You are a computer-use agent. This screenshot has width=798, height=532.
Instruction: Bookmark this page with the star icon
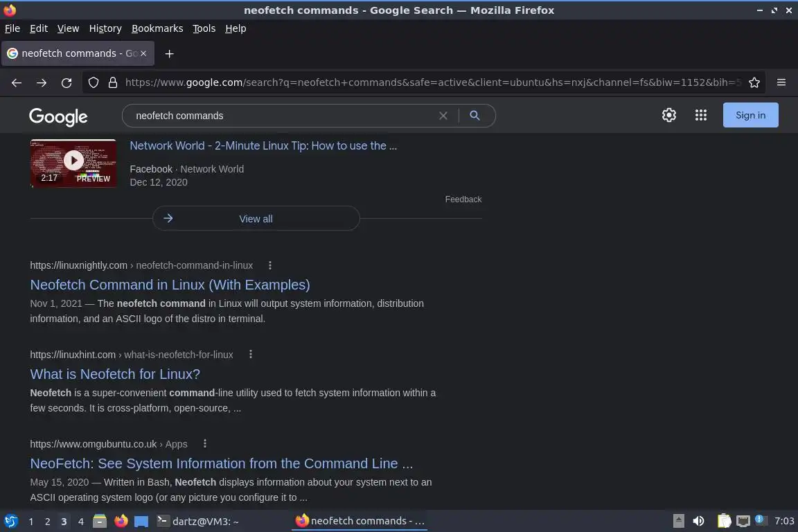click(754, 82)
